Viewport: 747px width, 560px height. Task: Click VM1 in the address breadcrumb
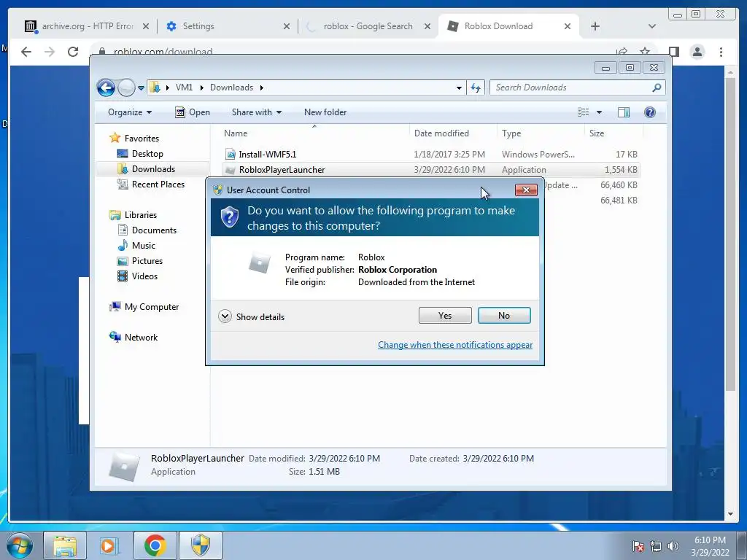pyautogui.click(x=184, y=87)
